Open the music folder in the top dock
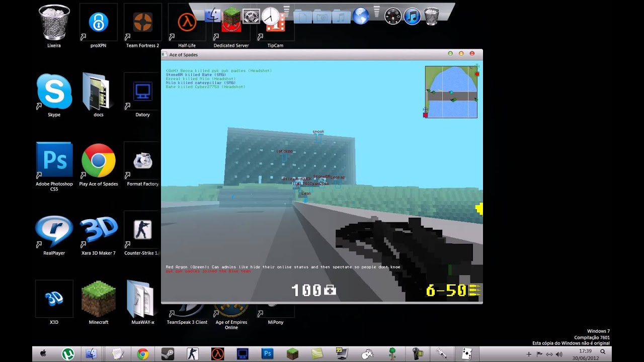This screenshot has width=644, height=362. [341, 17]
